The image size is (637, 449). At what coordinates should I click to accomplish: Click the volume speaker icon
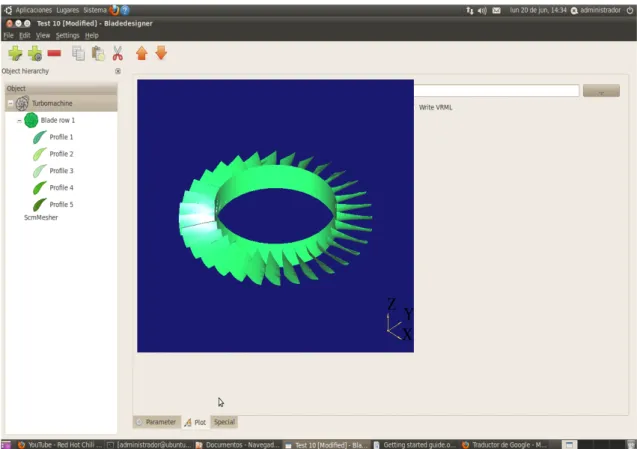pos(482,11)
